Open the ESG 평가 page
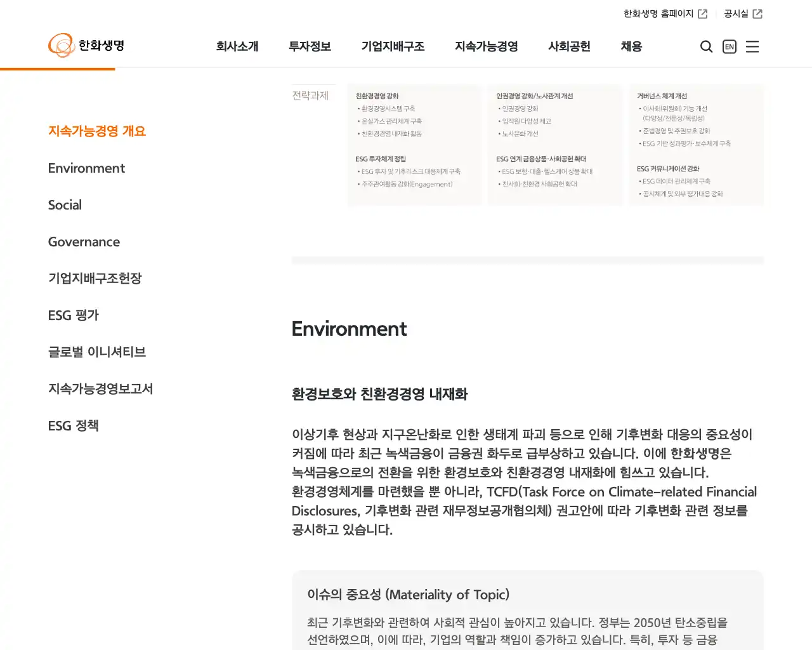This screenshot has width=812, height=650. 73,315
